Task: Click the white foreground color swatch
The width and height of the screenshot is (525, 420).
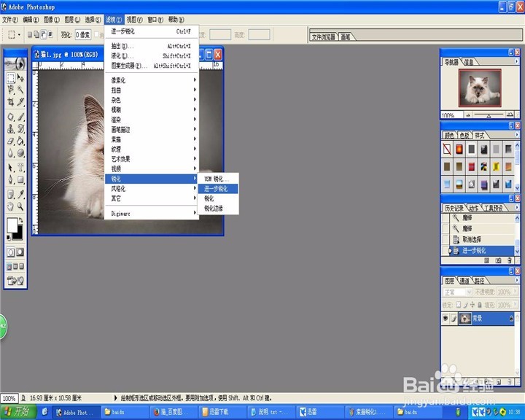Action: tap(12, 225)
